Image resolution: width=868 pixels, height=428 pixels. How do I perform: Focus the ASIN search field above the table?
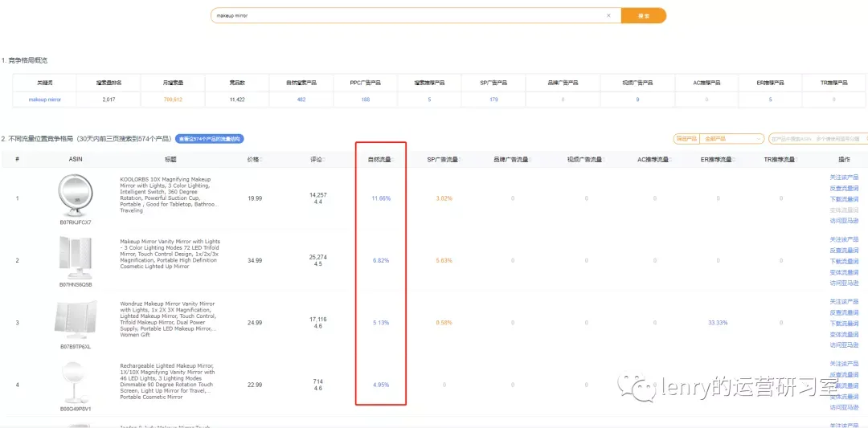pyautogui.click(x=818, y=139)
